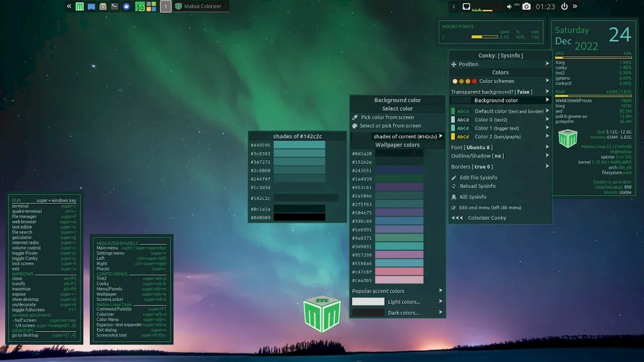Open the Position submenu

tap(500, 64)
